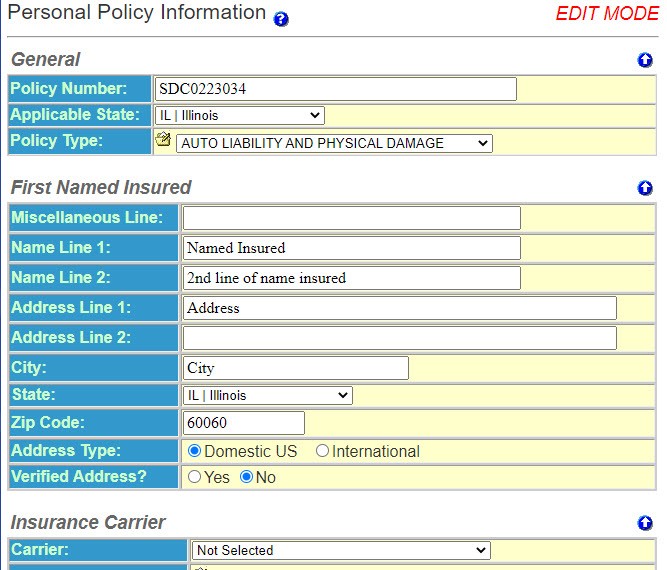Click the Miscellaneous Line input field

[351, 218]
